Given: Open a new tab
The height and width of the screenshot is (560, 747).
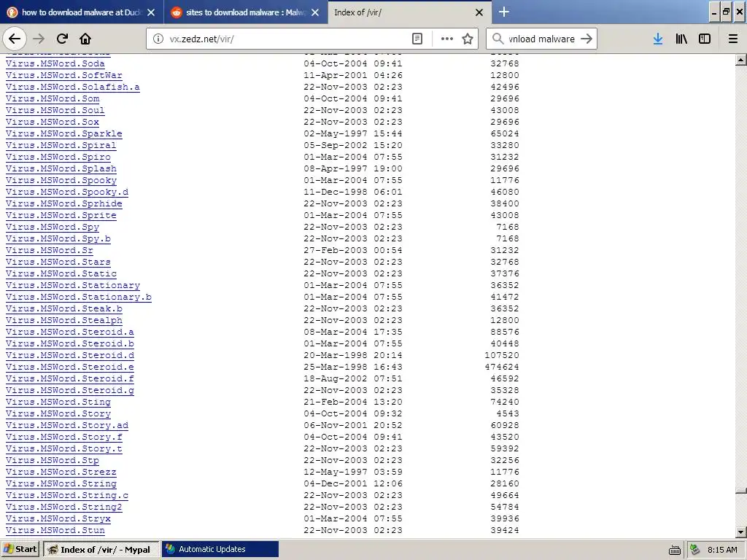Looking at the screenshot, I should (504, 12).
